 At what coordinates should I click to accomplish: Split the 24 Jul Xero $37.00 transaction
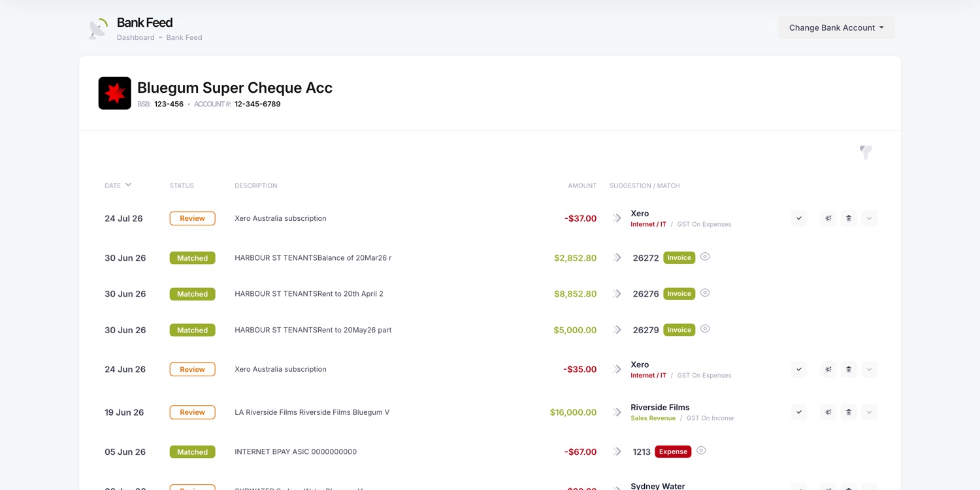[x=828, y=218]
